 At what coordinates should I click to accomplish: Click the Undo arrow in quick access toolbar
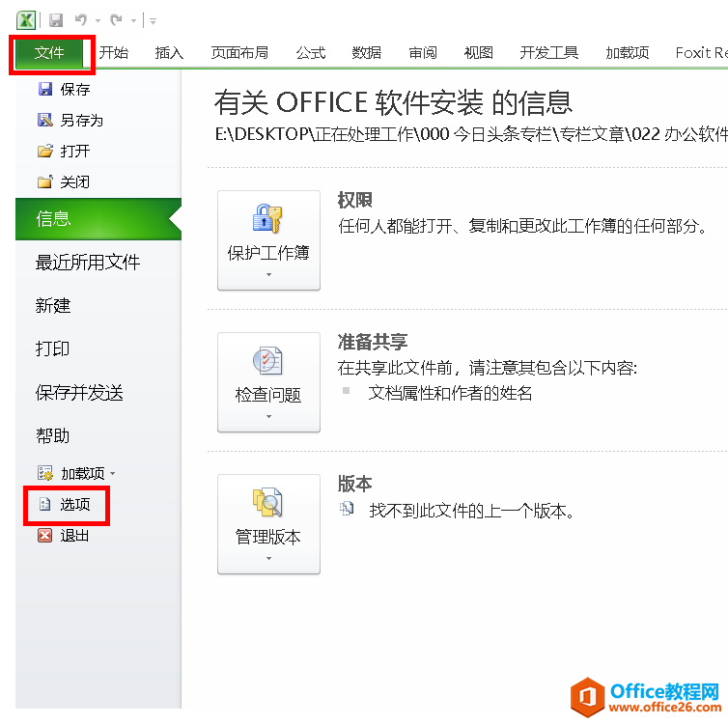(x=81, y=20)
